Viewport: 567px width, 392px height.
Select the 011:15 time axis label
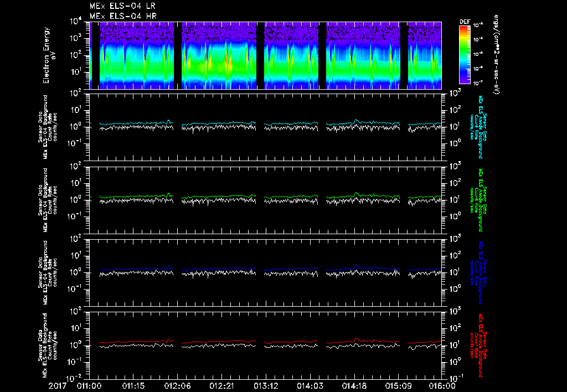click(133, 385)
